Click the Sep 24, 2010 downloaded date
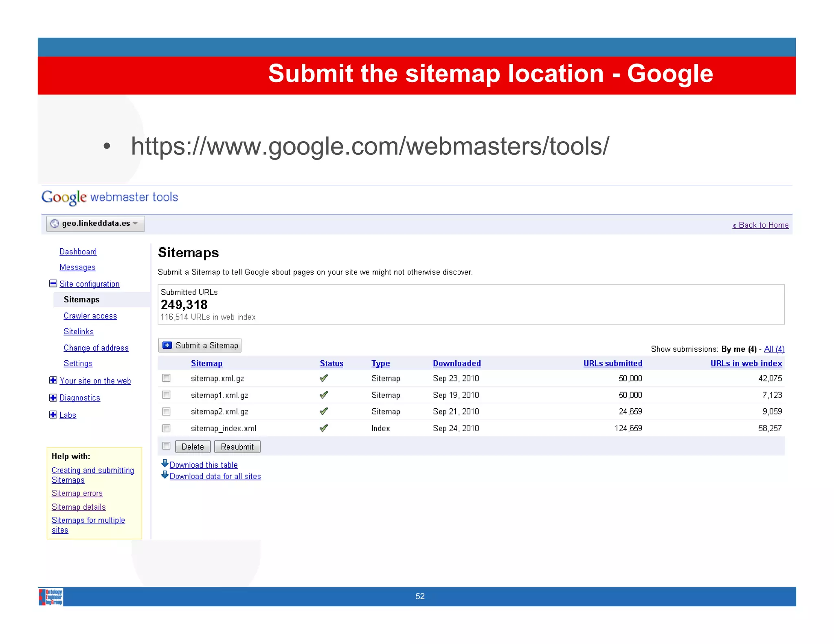 pyautogui.click(x=456, y=429)
